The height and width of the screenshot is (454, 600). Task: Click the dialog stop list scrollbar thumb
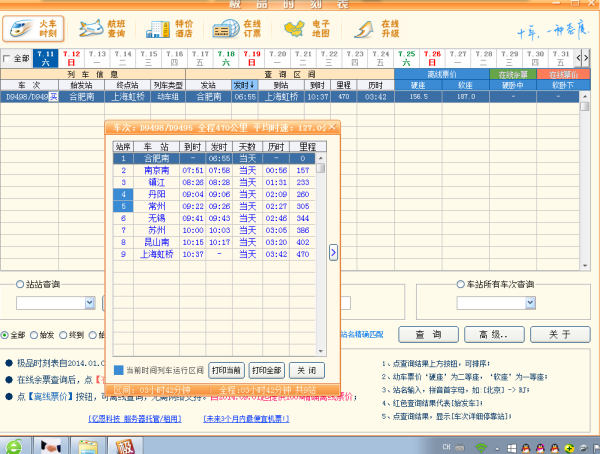coord(321,168)
